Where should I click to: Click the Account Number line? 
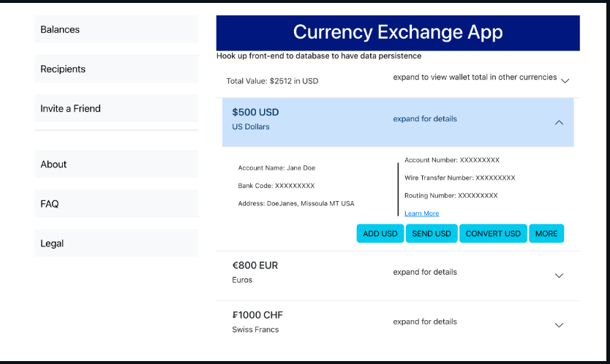pyautogui.click(x=452, y=160)
